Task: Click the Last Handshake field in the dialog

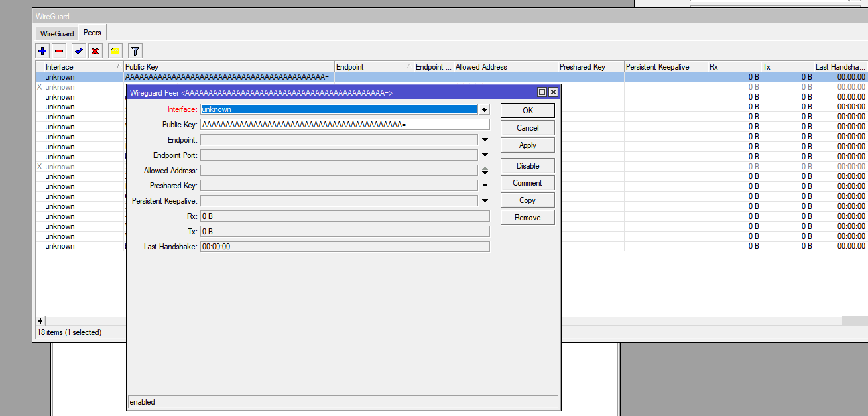Action: 345,247
